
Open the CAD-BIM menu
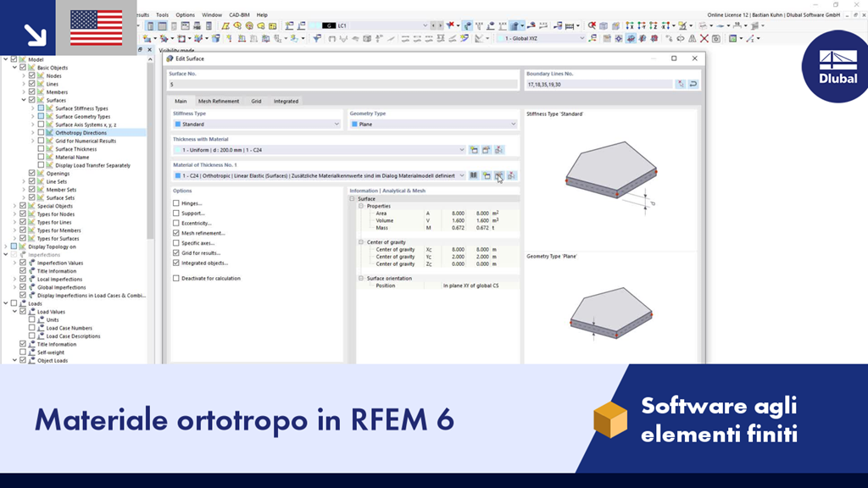[239, 15]
